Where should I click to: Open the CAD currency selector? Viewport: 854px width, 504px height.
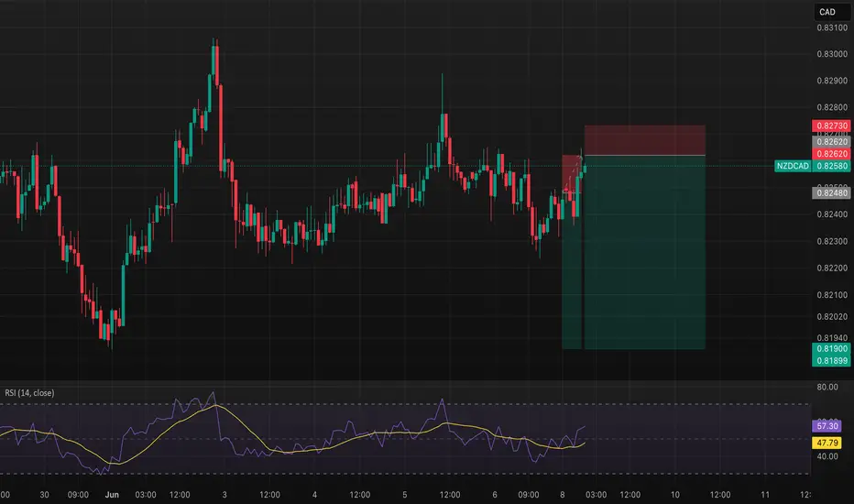[x=832, y=12]
